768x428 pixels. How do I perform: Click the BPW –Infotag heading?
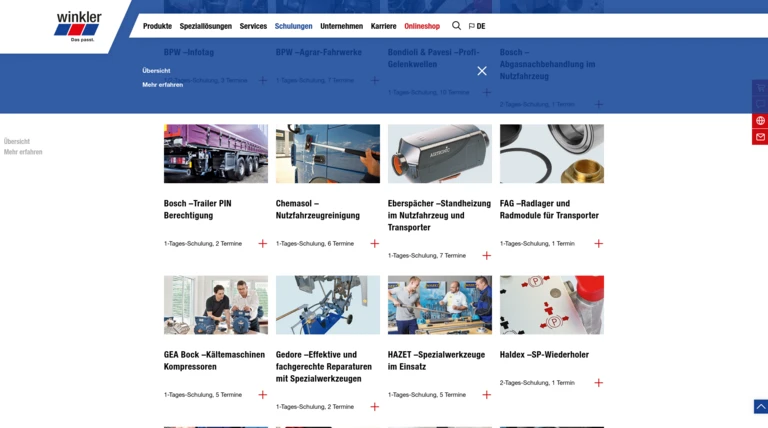click(x=189, y=52)
